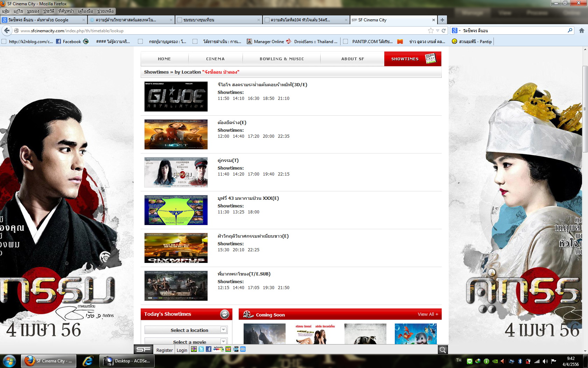Screen dimensions: 588x368
Task: Open the พี่มากพระโขนง movie poster thumbnail
Action: click(176, 286)
